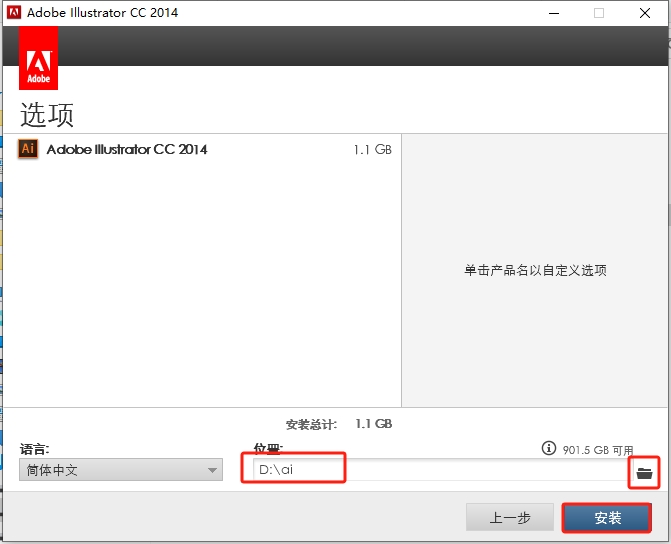
Task: Open folder browse icon for install location
Action: [644, 473]
